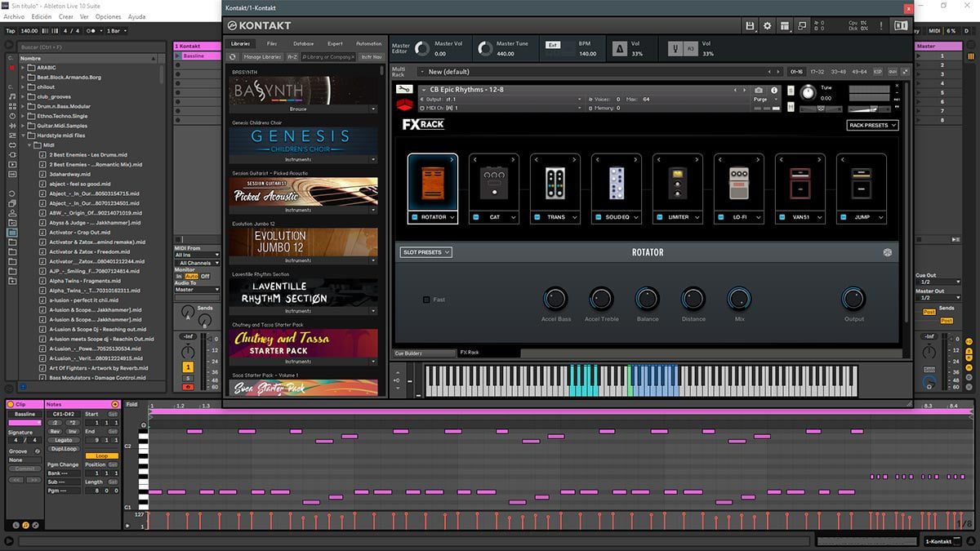Select the JUMP amp module

(x=862, y=183)
